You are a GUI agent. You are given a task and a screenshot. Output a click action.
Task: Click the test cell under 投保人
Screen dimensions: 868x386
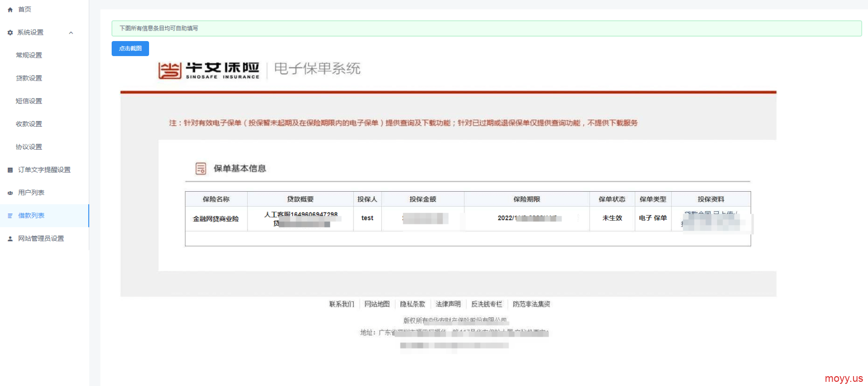(367, 218)
